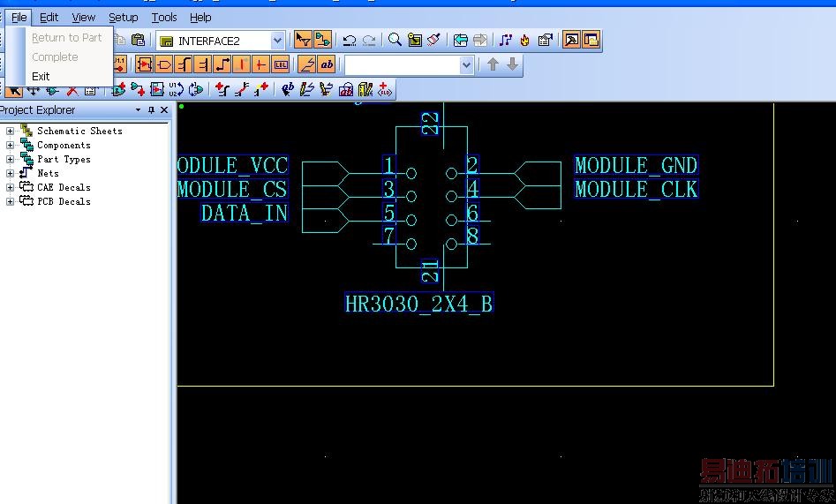Expand the CAE Decals tree node
The image size is (836, 504).
10,187
